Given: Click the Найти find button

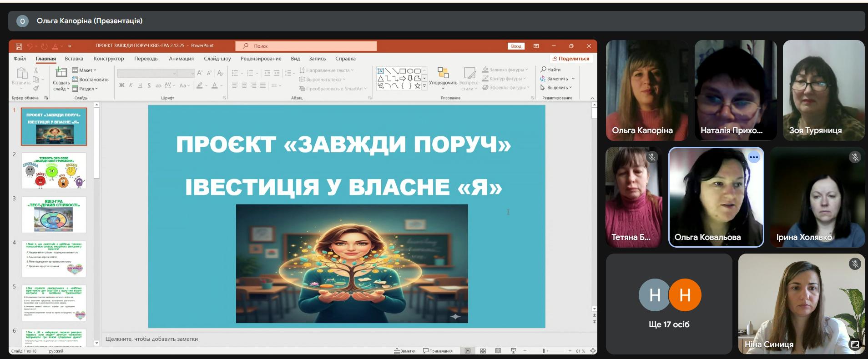Looking at the screenshot, I should pos(551,70).
